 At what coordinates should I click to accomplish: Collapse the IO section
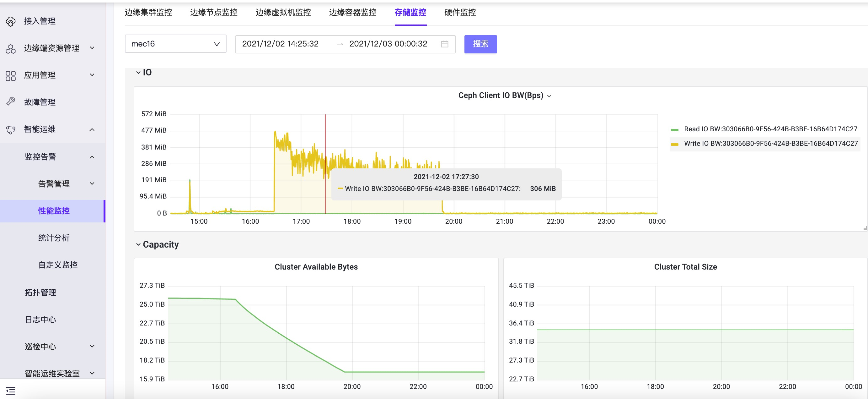click(x=138, y=72)
